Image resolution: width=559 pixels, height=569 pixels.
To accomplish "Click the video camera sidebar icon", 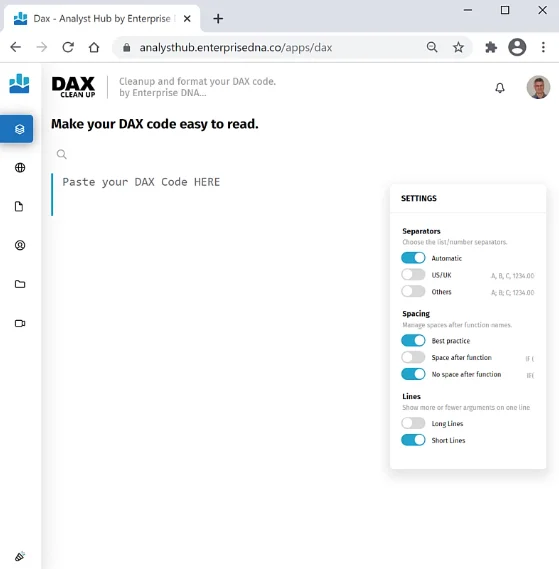I will point(20,323).
